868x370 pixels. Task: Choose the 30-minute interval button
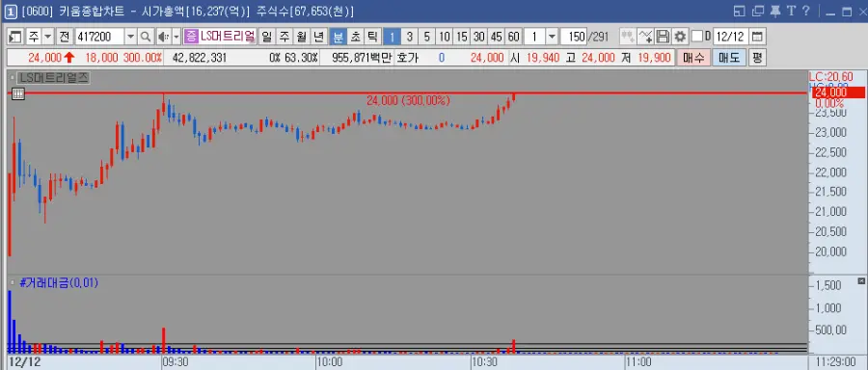tap(478, 37)
